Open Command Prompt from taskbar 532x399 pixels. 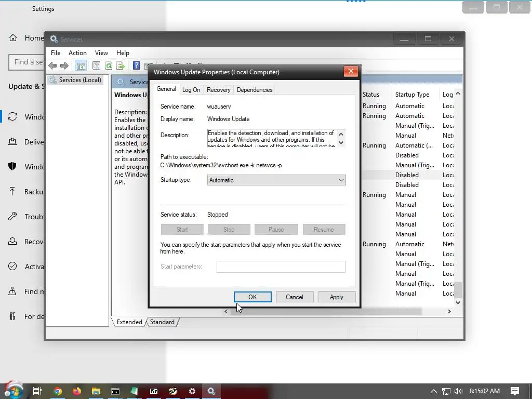point(115,391)
